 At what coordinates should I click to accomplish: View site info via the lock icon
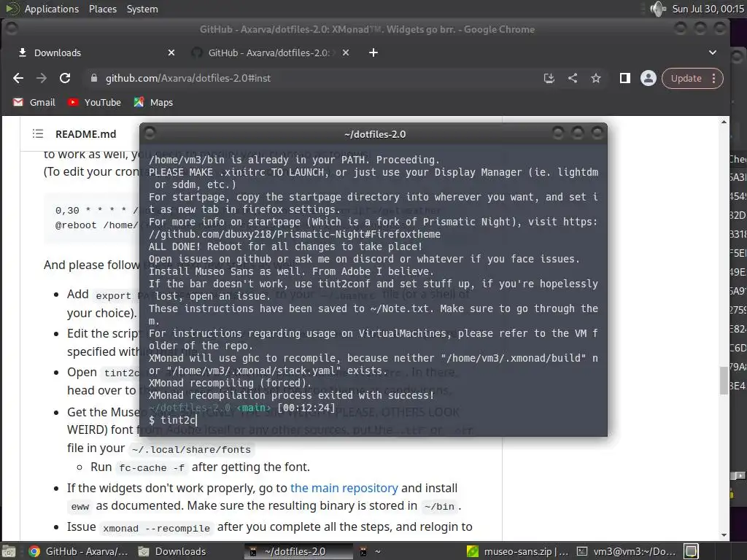(x=94, y=78)
